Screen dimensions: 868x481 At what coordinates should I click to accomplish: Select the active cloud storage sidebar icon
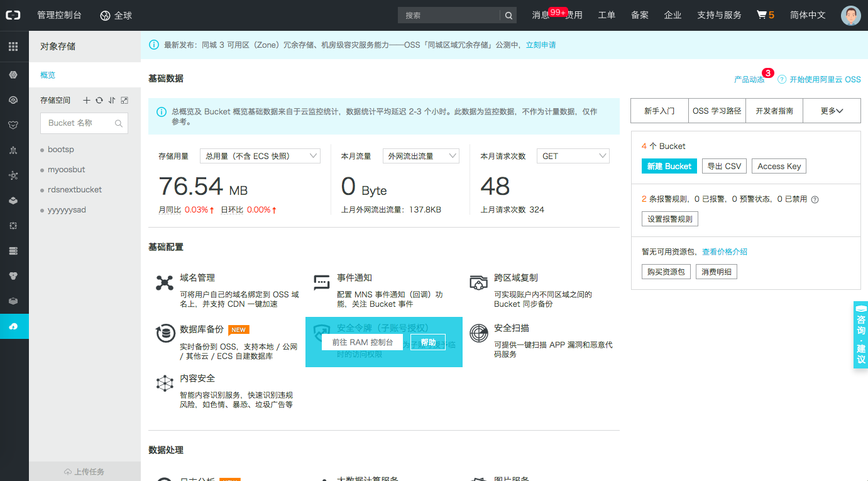(x=14, y=326)
